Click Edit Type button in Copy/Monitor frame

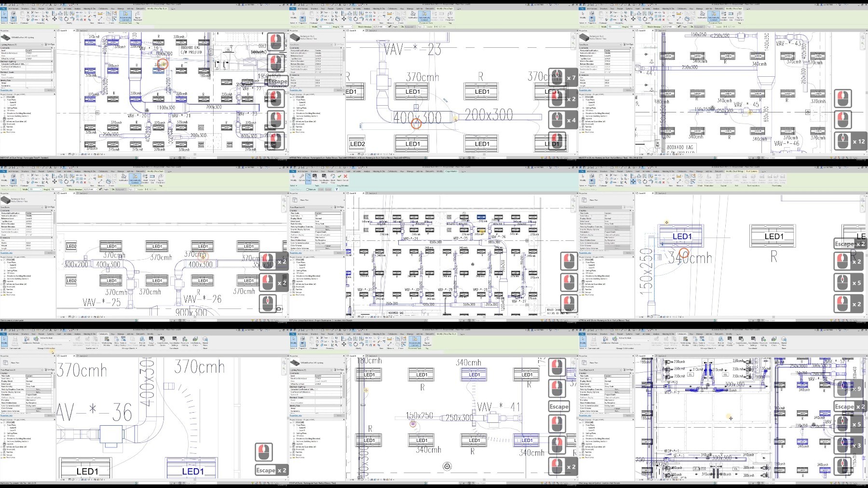click(339, 207)
